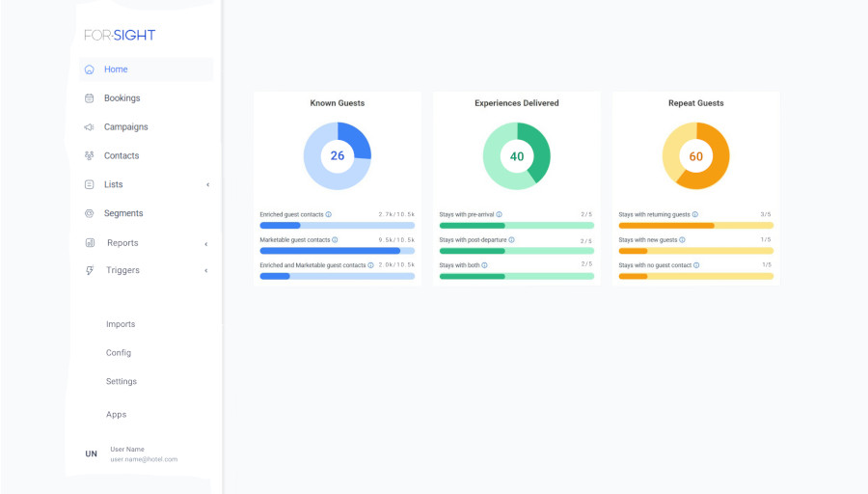Expand the Triggers submenu chevron
The height and width of the screenshot is (494, 868).
tap(206, 271)
